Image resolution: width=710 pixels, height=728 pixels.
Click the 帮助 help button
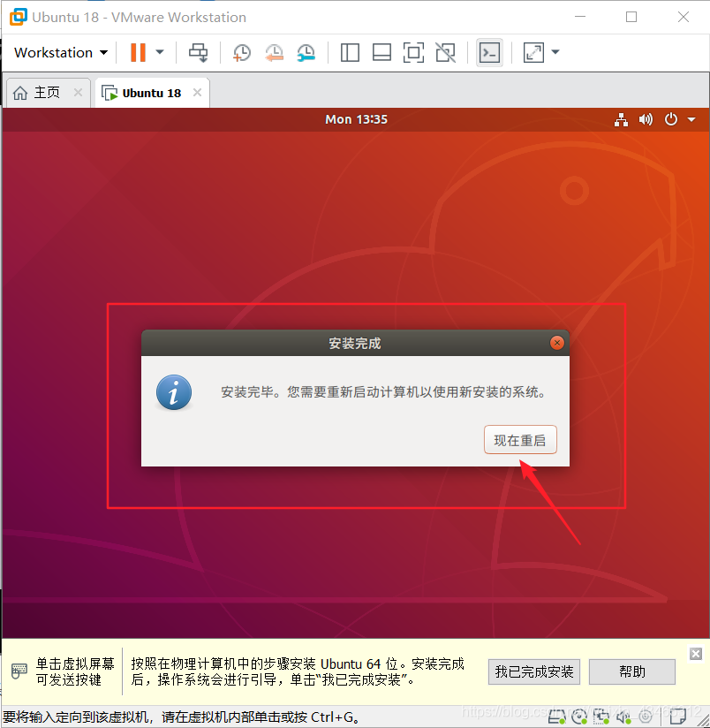pos(632,671)
